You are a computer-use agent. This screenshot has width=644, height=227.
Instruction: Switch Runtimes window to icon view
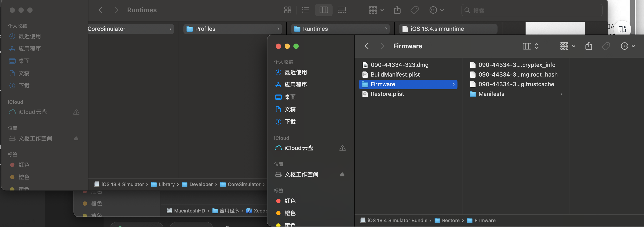pos(287,10)
